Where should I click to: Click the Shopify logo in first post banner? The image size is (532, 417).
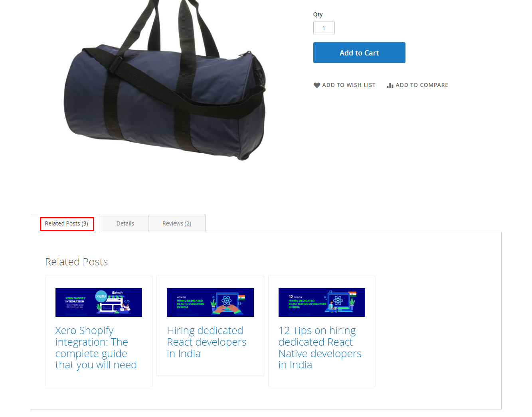coord(118,292)
